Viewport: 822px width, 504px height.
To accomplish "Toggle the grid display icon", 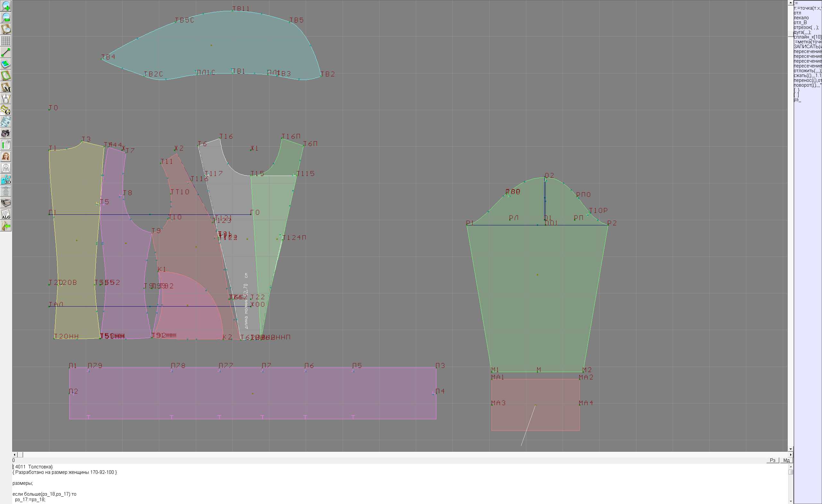I will [6, 41].
